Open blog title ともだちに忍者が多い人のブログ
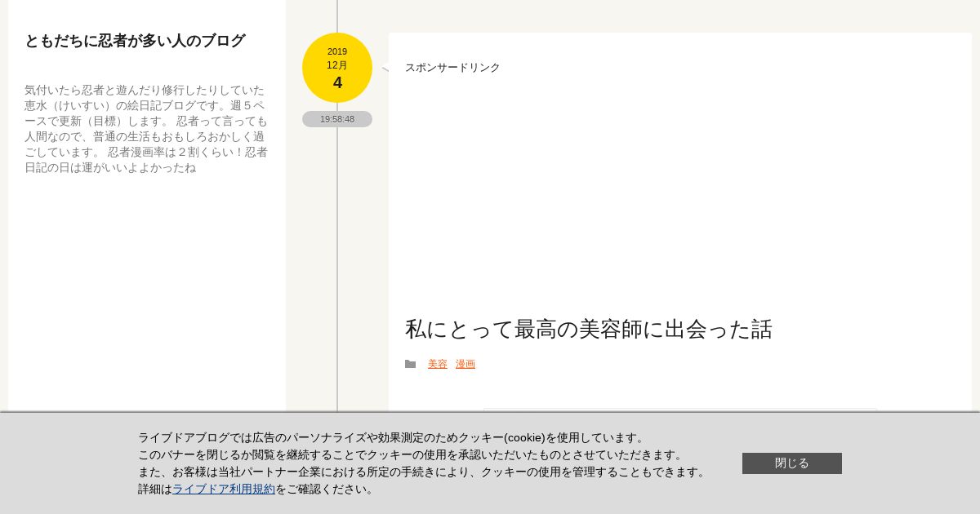The height and width of the screenshot is (514, 980). point(135,41)
